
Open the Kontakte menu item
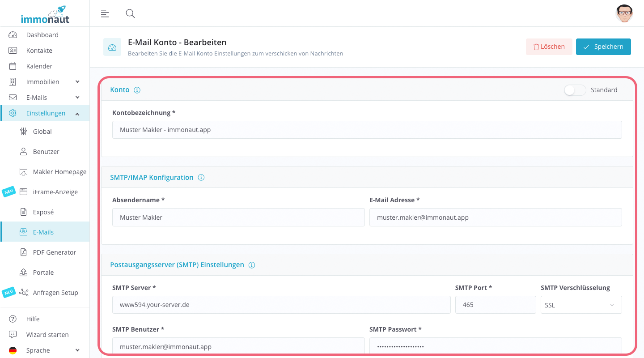click(x=39, y=51)
